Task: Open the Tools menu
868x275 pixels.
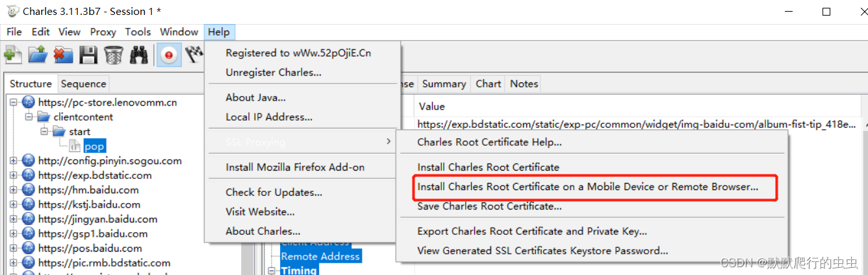Action: click(x=138, y=32)
